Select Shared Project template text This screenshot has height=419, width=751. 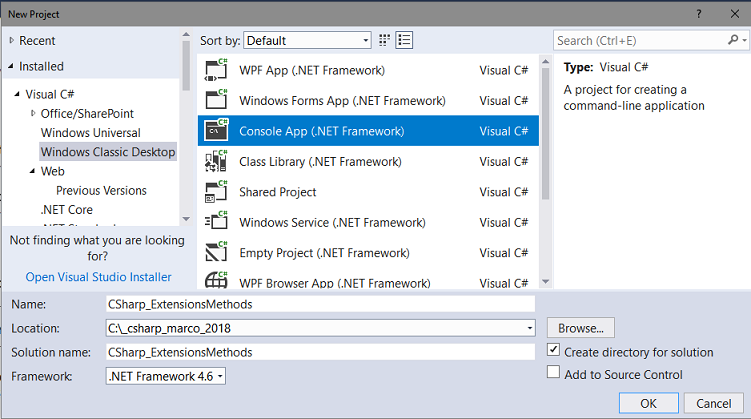(277, 192)
